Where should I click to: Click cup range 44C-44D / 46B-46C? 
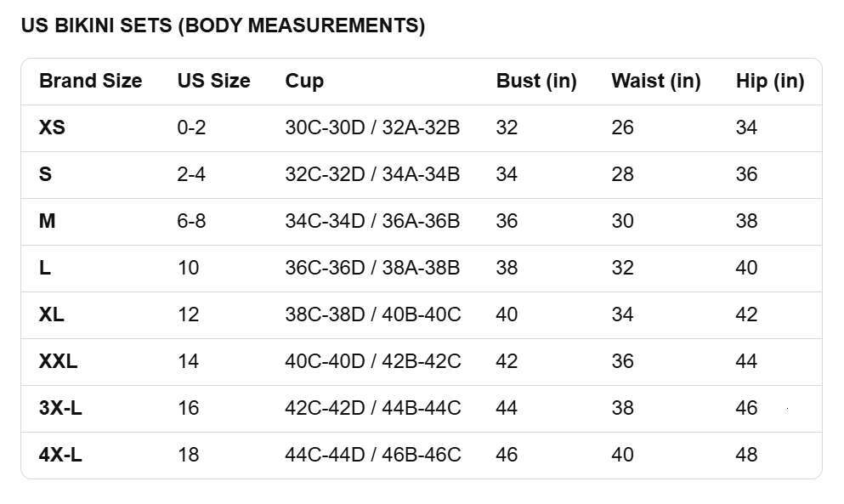coord(373,455)
